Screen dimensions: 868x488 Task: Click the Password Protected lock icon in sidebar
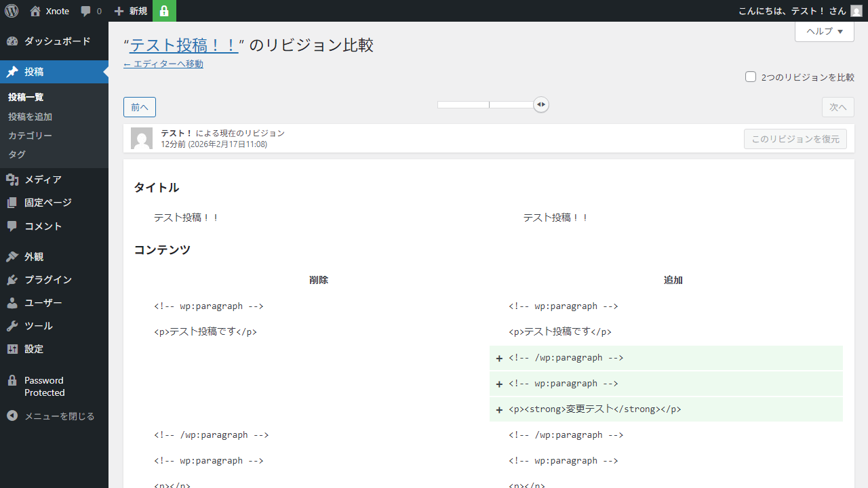[12, 380]
